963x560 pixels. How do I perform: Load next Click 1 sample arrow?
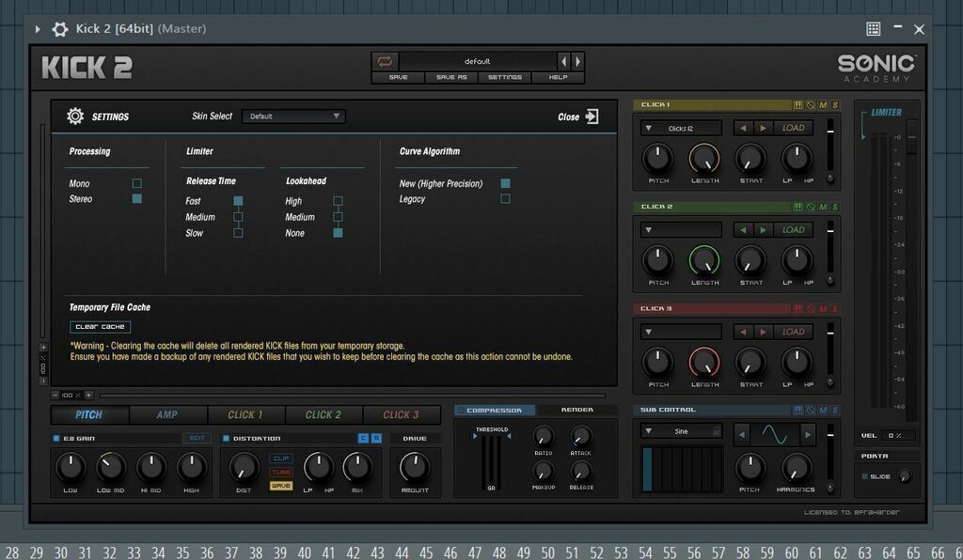(763, 128)
